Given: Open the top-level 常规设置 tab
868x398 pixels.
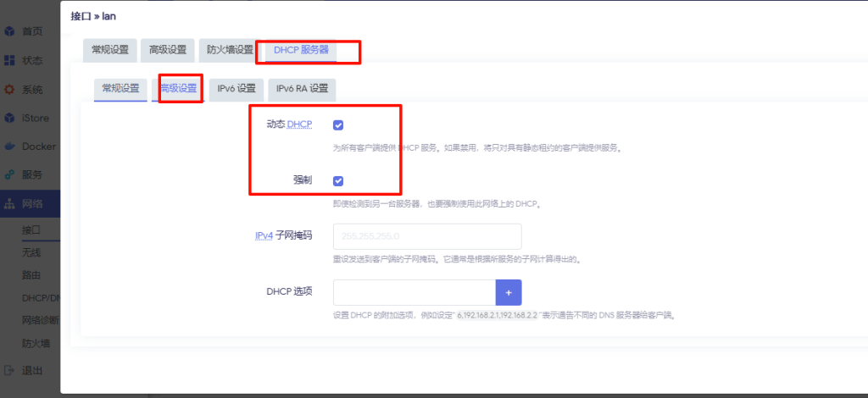Looking at the screenshot, I should [x=109, y=50].
